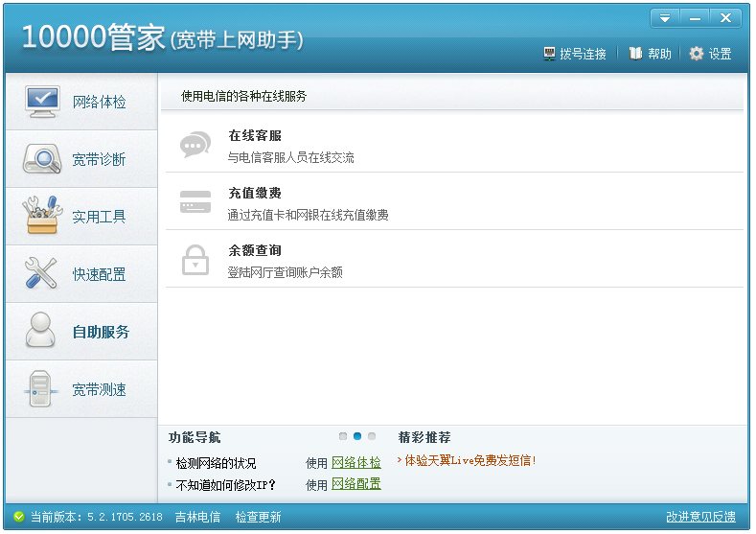Click the 网络体检 monitor icon
Screen dimensions: 756x534
(41, 102)
